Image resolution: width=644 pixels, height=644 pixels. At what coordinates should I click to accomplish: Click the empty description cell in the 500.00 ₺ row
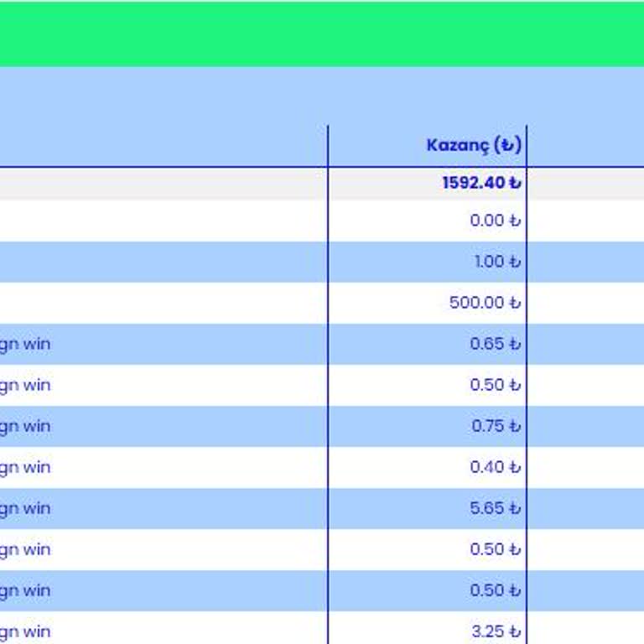pos(164,303)
